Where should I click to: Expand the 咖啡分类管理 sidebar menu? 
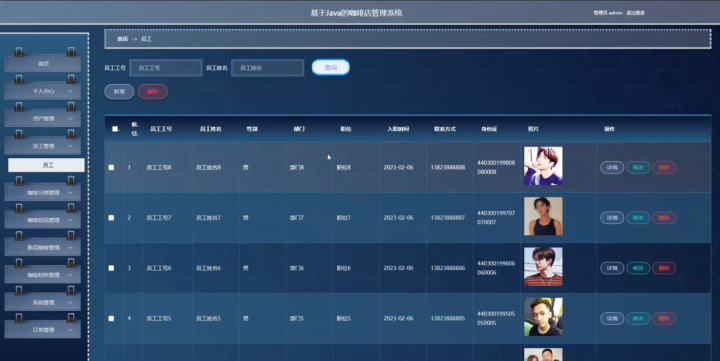(43, 192)
